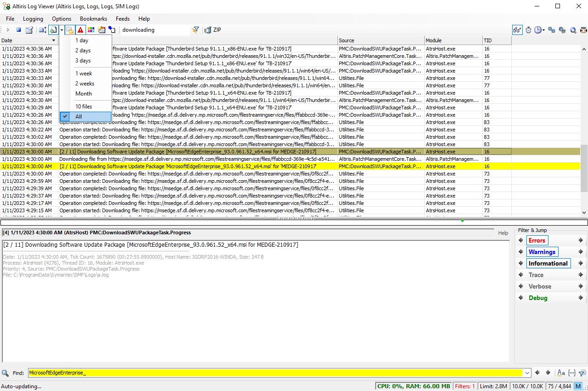Click the Help link above the log details

click(x=503, y=233)
